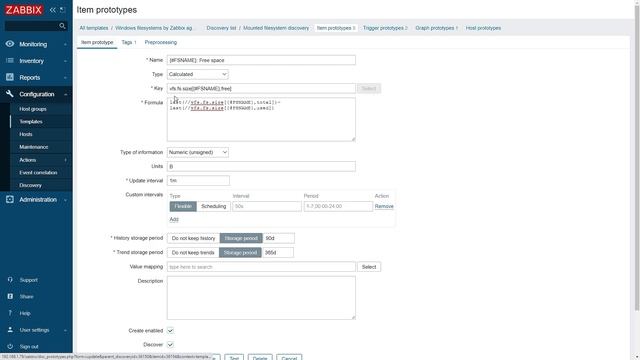The image size is (640, 360).
Task: Click the Share icon
Action: tap(10, 296)
